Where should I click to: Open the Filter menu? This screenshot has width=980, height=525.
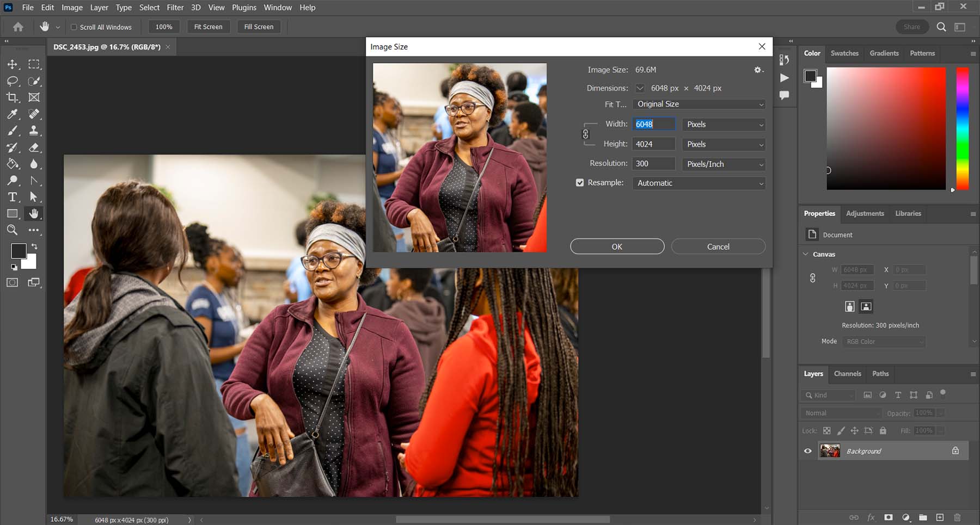(x=175, y=8)
